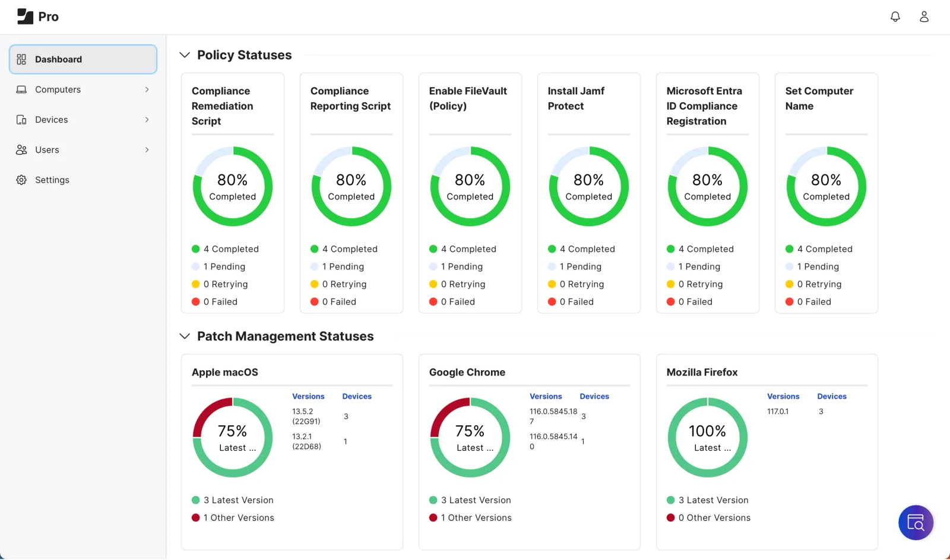Open the floating help search button

pos(916,523)
